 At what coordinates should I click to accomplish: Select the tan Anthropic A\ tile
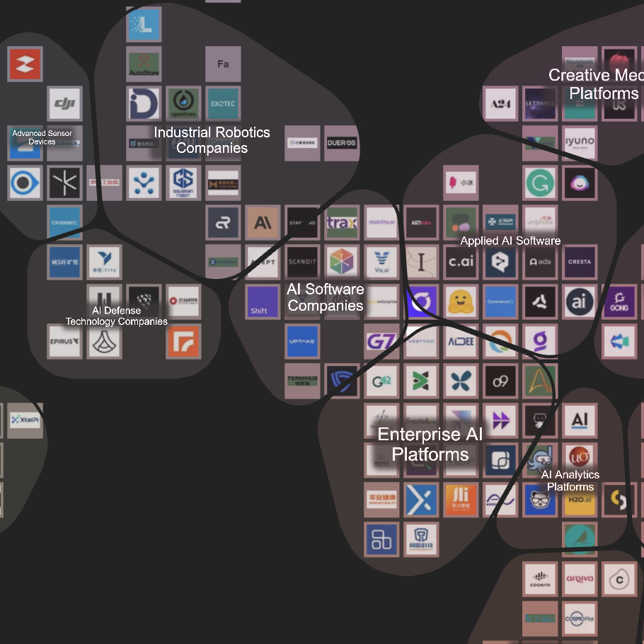pos(263,222)
